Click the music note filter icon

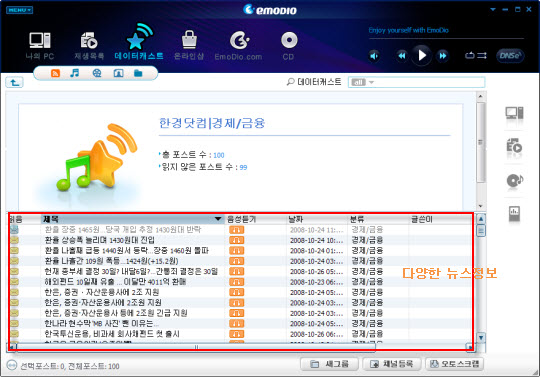(x=74, y=73)
